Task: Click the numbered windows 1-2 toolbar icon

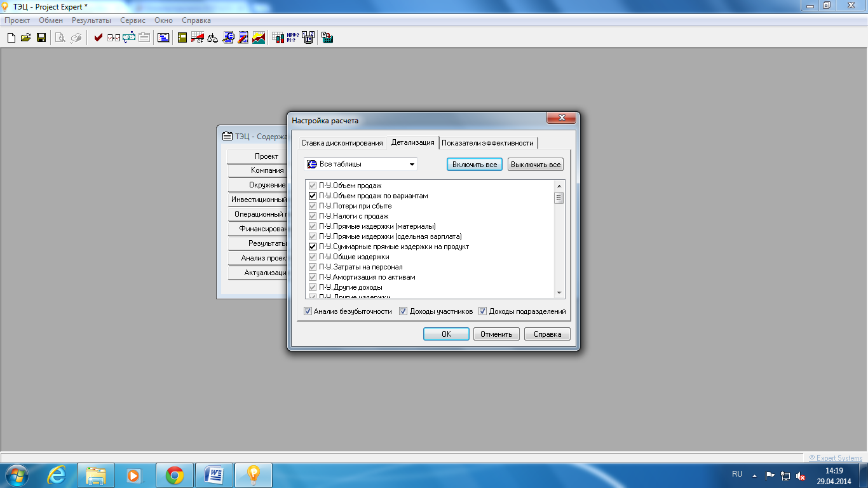Action: [308, 37]
